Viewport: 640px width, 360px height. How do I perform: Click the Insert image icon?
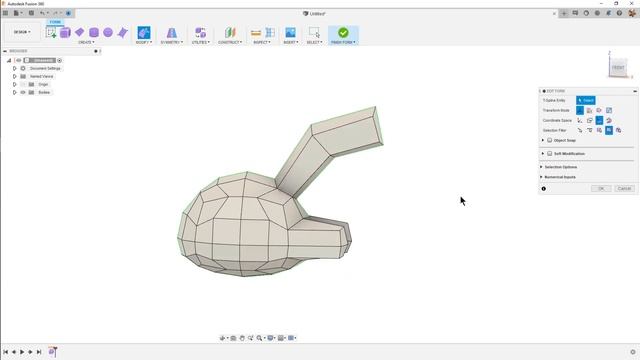coord(290,32)
